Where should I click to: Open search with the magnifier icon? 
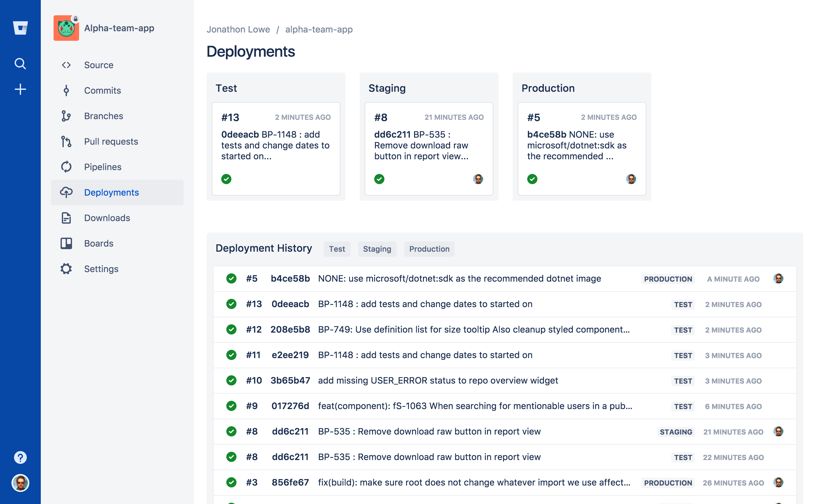click(20, 63)
